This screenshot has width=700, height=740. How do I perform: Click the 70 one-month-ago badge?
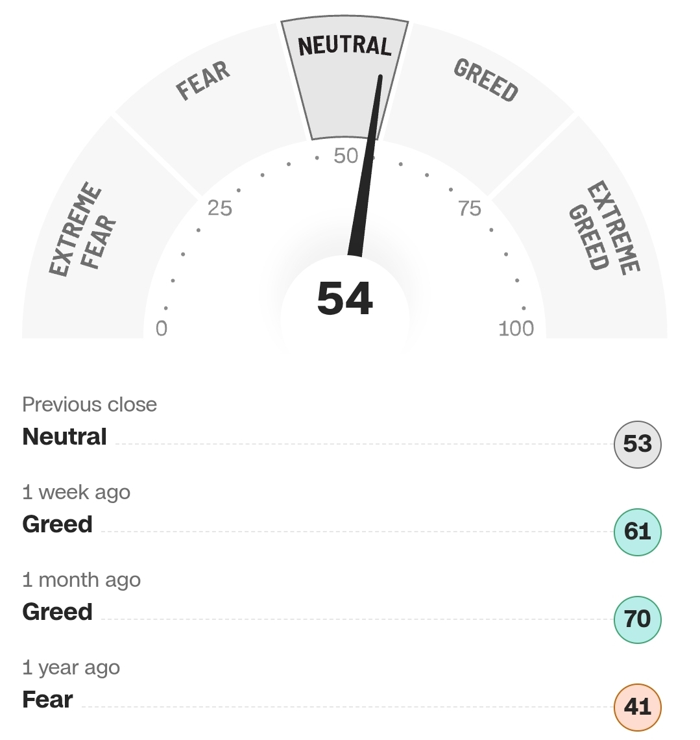point(638,620)
